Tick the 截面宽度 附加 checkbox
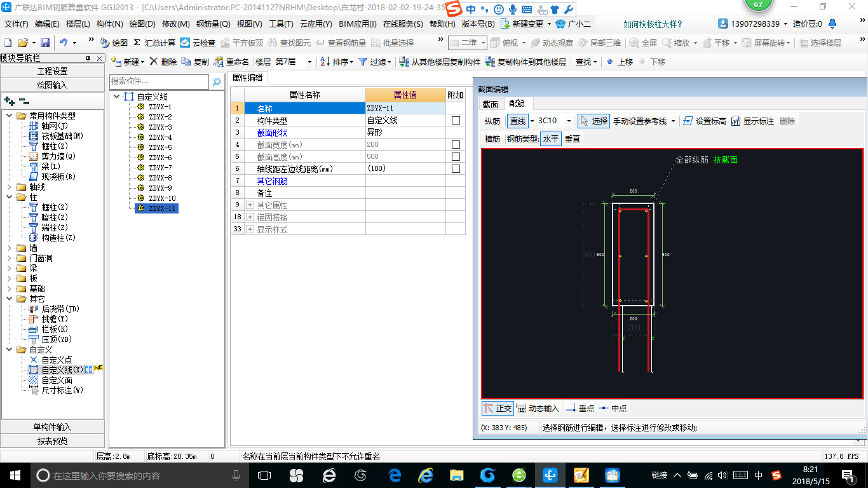This screenshot has height=488, width=868. pos(456,145)
